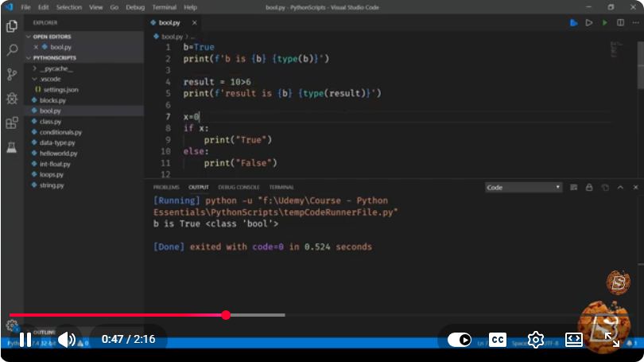Maximize the panel with the up chevron
This screenshot has height=362, width=644.
coord(620,188)
